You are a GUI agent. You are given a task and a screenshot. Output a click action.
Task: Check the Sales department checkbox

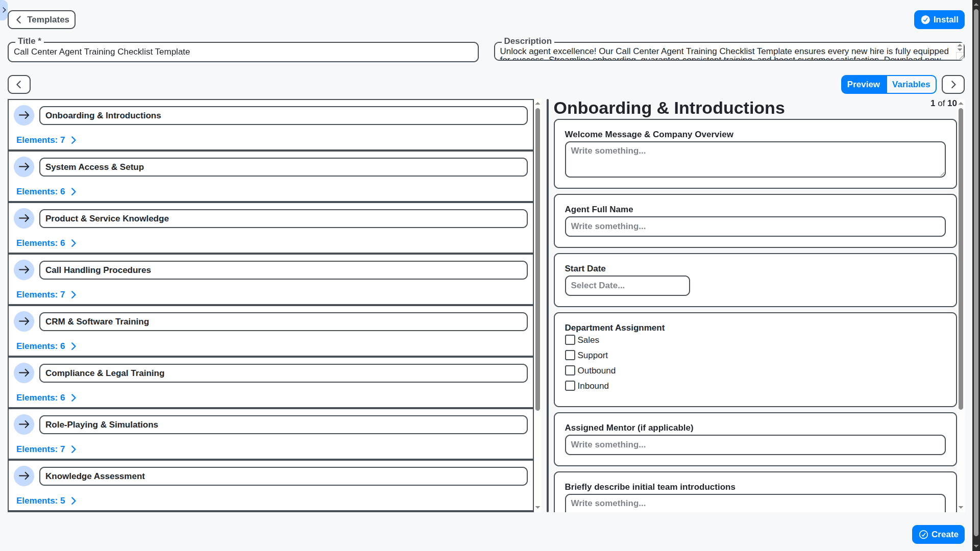click(570, 340)
